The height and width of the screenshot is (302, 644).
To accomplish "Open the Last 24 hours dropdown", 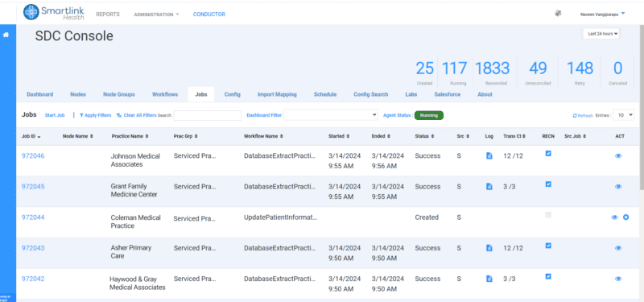I will pyautogui.click(x=601, y=34).
